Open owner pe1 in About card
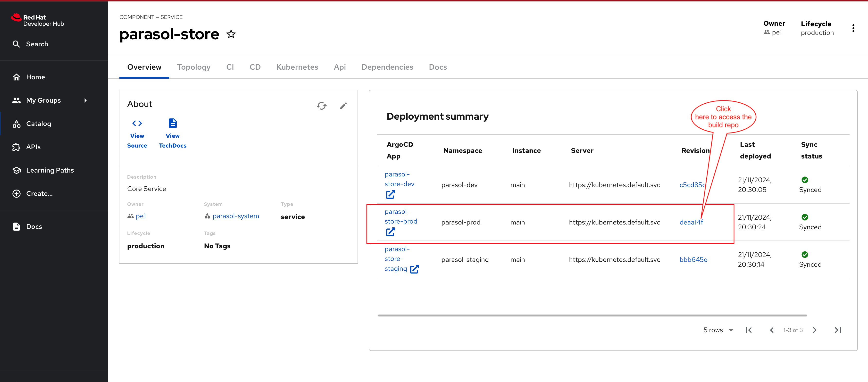The image size is (868, 382). (x=141, y=216)
